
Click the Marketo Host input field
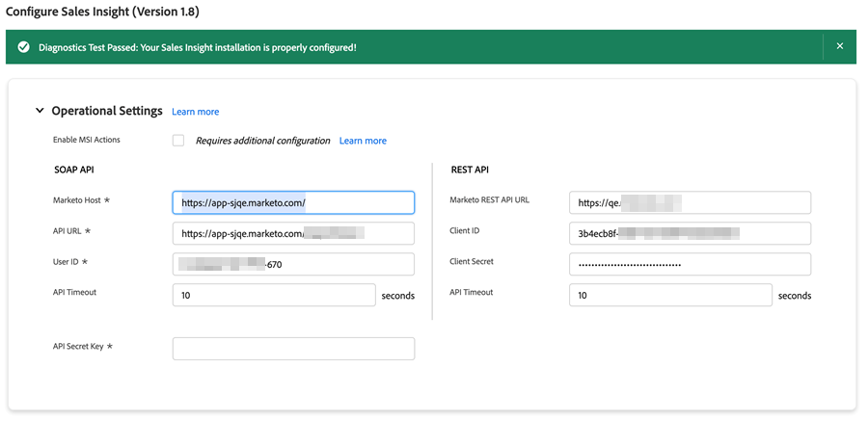tap(293, 202)
